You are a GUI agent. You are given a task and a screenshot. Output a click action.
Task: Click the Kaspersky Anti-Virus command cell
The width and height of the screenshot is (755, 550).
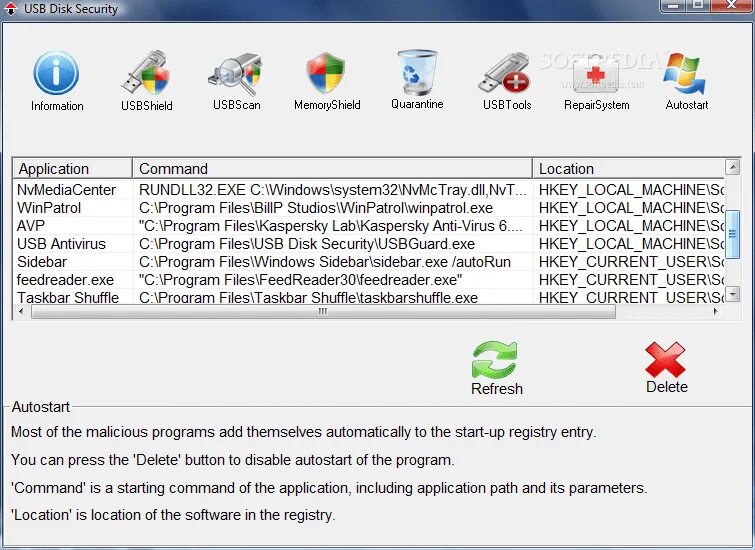click(331, 226)
